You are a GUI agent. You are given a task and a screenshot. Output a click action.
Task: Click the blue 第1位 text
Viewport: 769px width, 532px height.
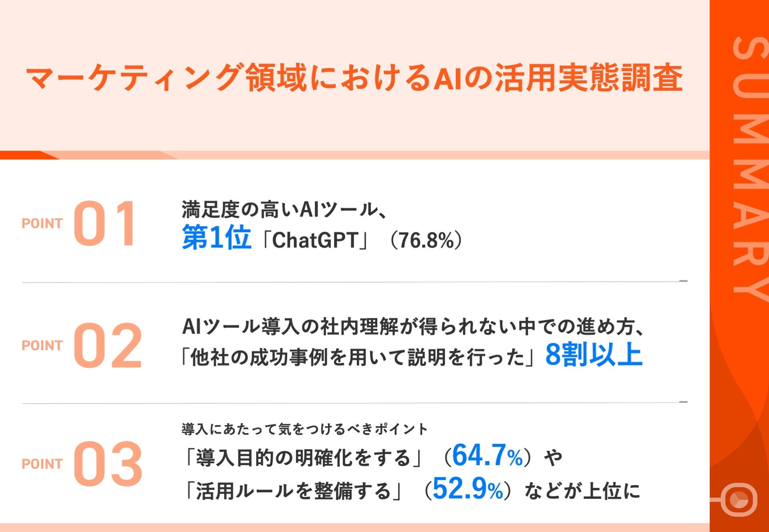click(217, 238)
